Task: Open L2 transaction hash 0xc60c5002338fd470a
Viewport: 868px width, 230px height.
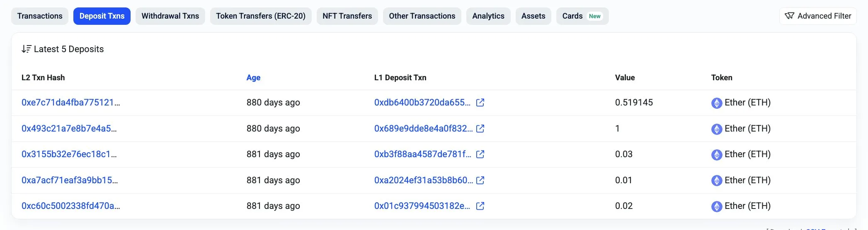Action: [70, 206]
